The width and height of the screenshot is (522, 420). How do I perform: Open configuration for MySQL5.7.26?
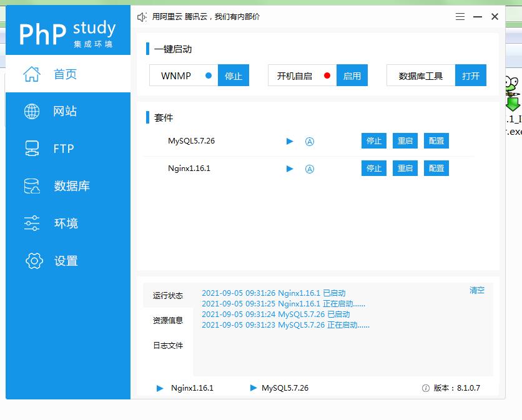436,141
